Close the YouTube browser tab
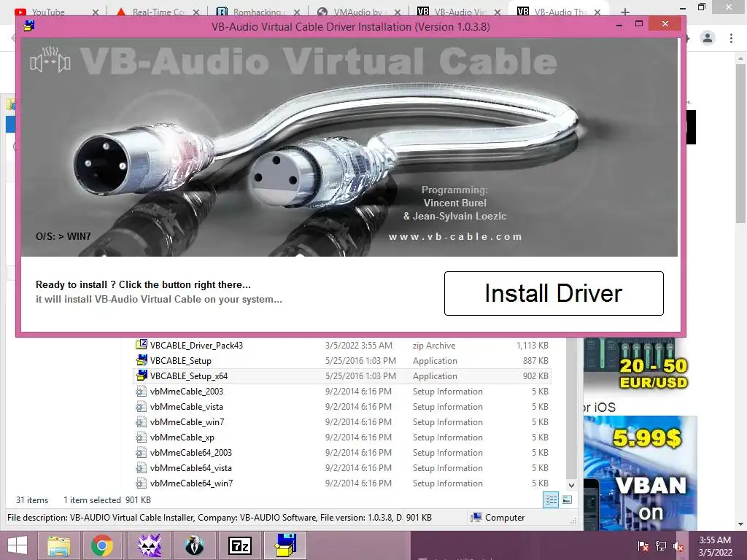 96,12
